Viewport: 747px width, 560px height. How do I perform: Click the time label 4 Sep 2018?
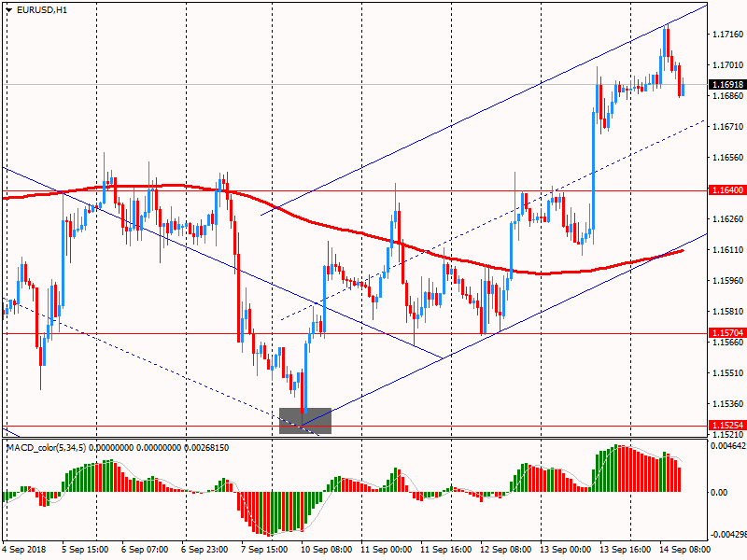[24, 550]
